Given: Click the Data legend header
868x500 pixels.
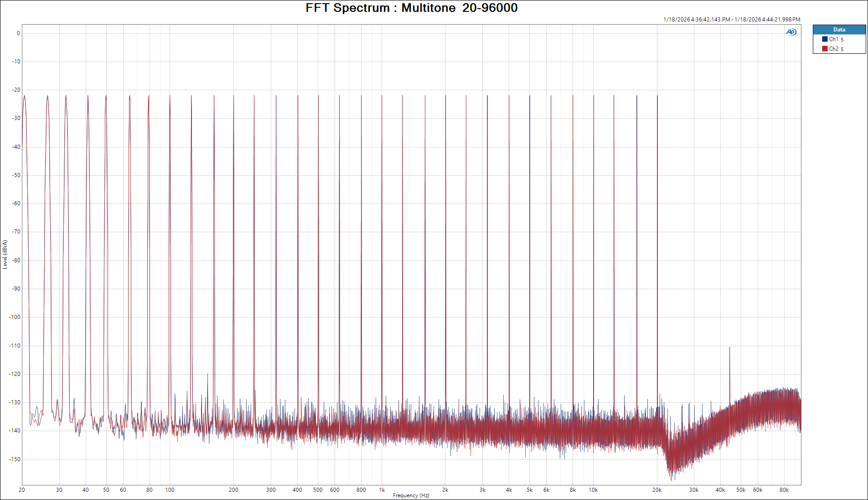Looking at the screenshot, I should pyautogui.click(x=839, y=30).
